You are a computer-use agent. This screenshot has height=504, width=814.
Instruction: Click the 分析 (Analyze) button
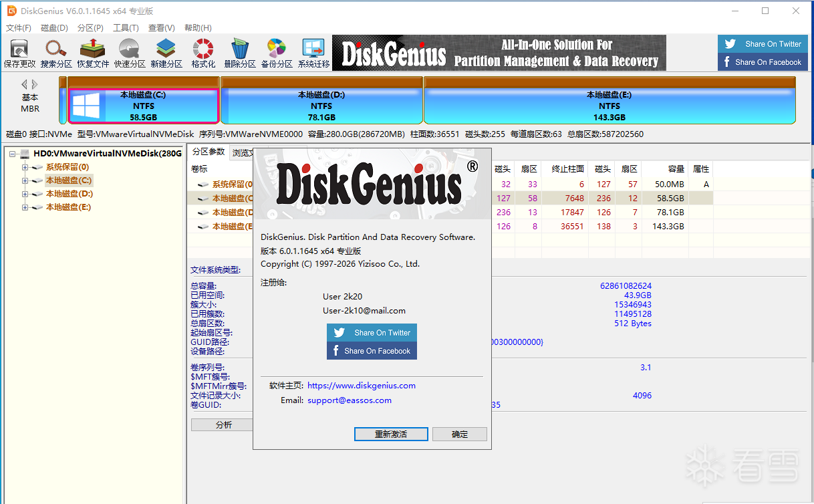(x=223, y=424)
